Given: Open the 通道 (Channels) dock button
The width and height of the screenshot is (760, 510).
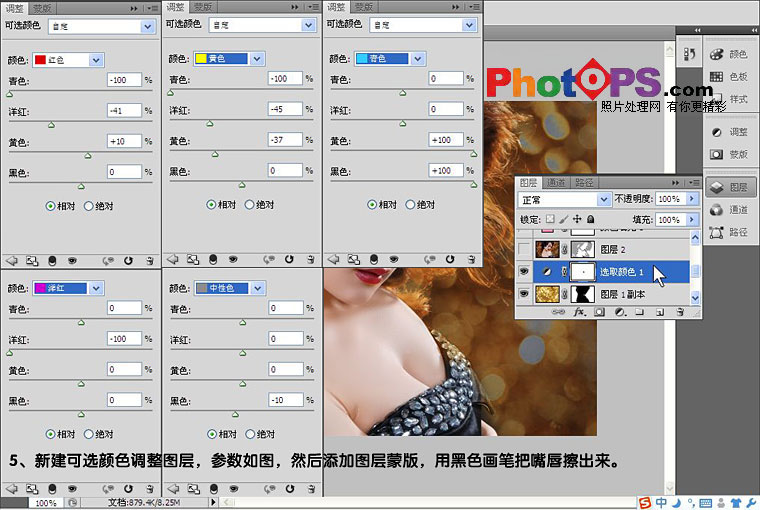Looking at the screenshot, I should (729, 209).
